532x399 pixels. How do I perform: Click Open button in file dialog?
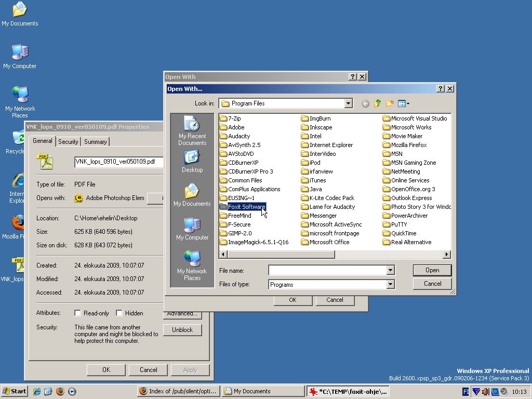coord(432,270)
